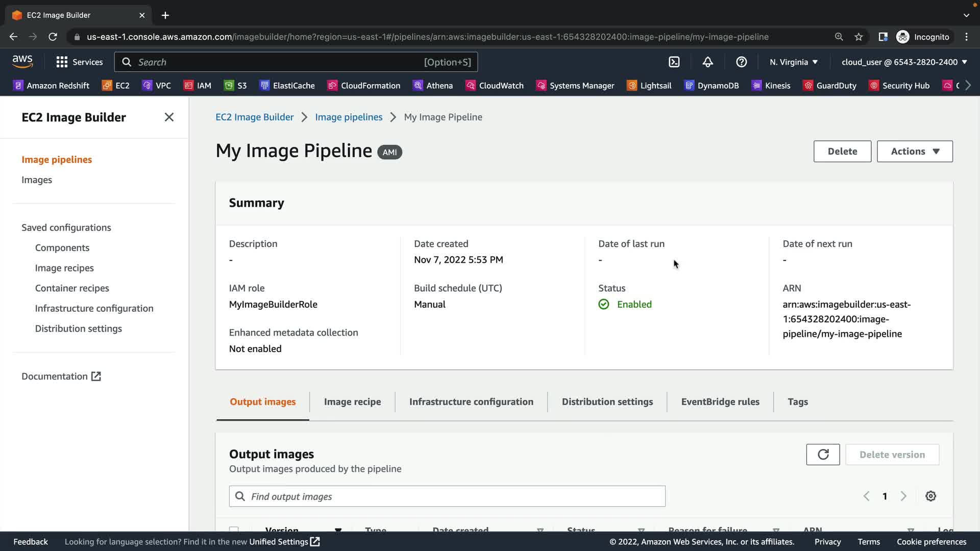Expand the Actions dropdown

pos(915,152)
